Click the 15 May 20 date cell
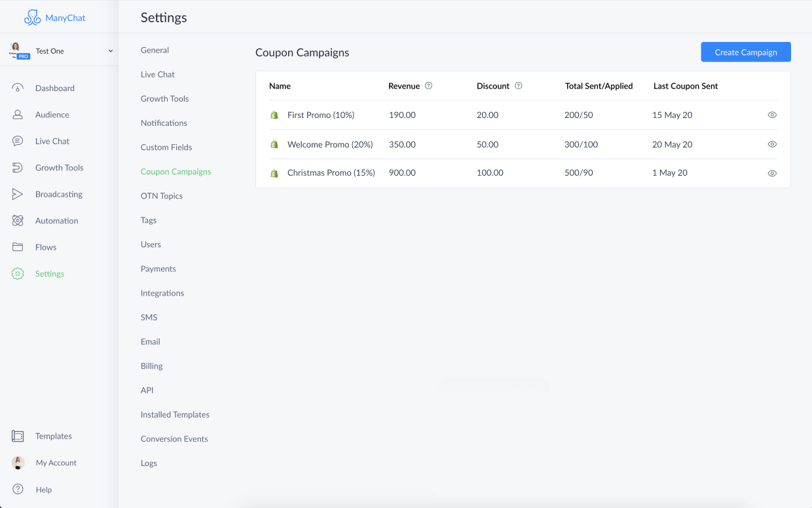Image resolution: width=812 pixels, height=508 pixels. point(673,115)
